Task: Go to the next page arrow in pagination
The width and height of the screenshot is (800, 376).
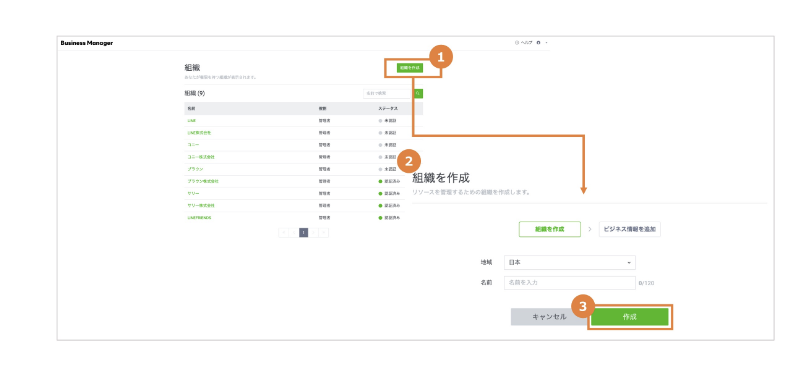Action: [x=314, y=233]
